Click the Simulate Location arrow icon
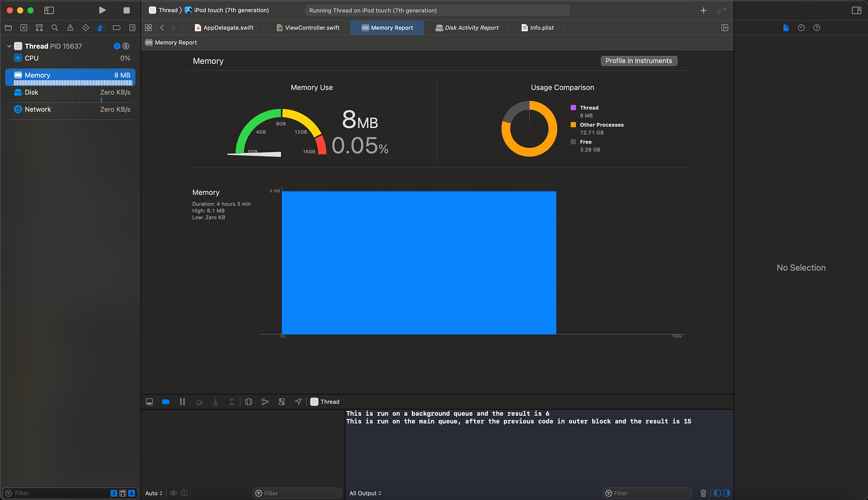The image size is (868, 500). 298,402
